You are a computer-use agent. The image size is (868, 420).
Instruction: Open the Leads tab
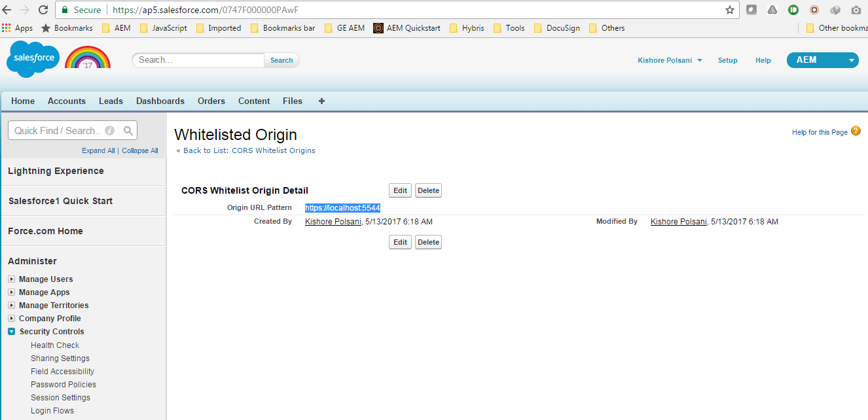pos(111,101)
